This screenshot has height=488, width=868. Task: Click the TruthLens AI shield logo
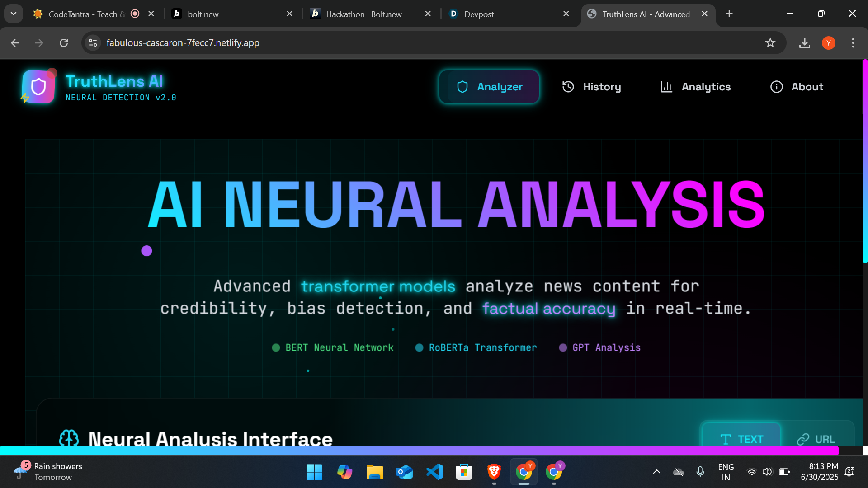38,86
